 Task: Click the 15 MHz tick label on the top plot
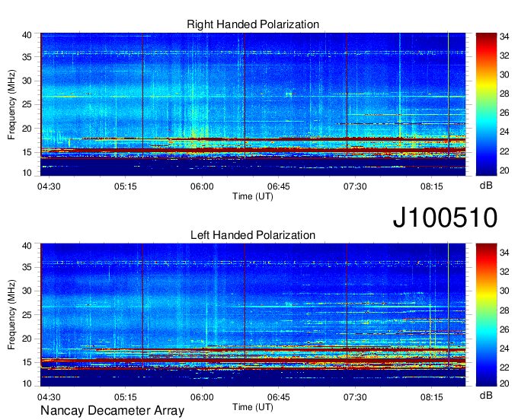27,152
